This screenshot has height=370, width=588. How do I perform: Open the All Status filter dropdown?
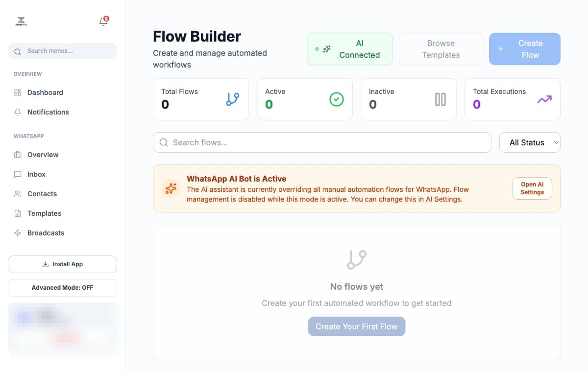530,142
